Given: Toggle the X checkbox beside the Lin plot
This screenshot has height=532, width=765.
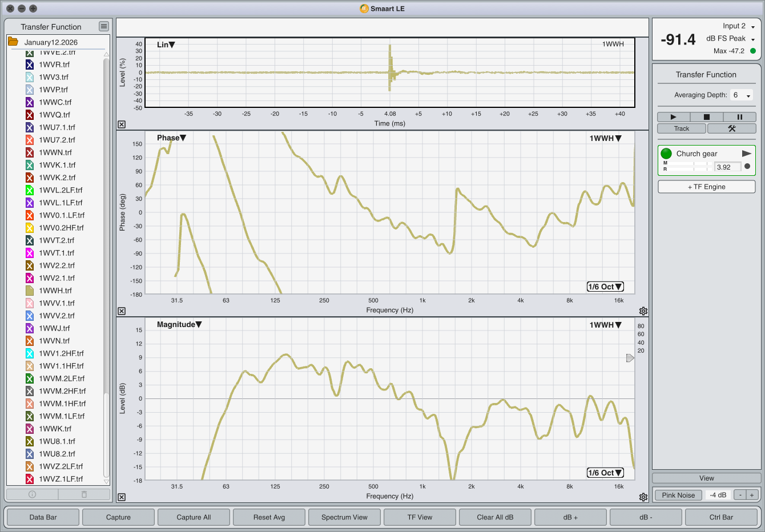Looking at the screenshot, I should coord(121,124).
